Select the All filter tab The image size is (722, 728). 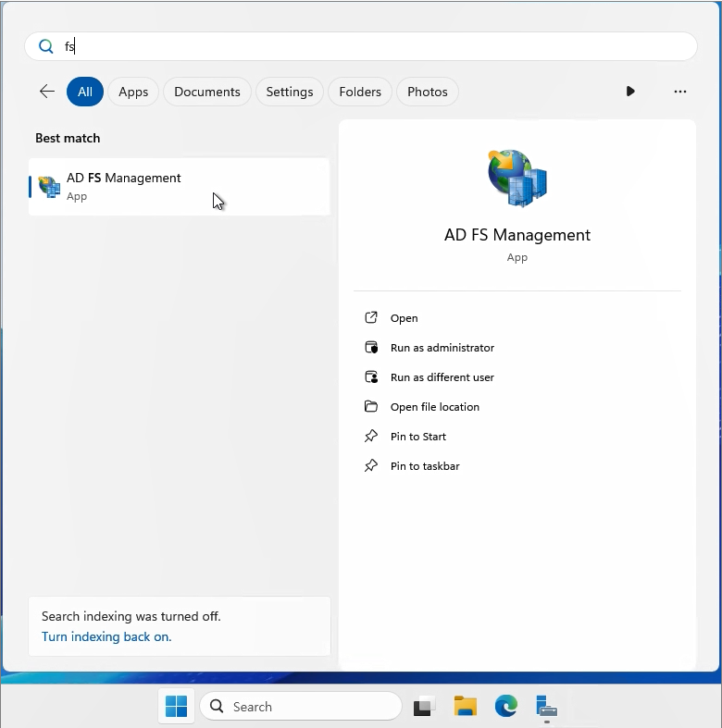(85, 92)
